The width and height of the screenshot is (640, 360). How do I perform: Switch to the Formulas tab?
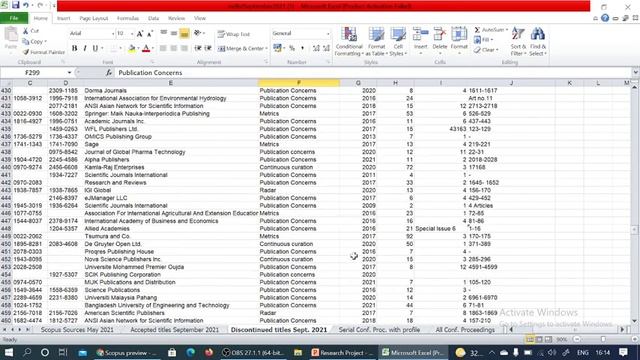128,18
